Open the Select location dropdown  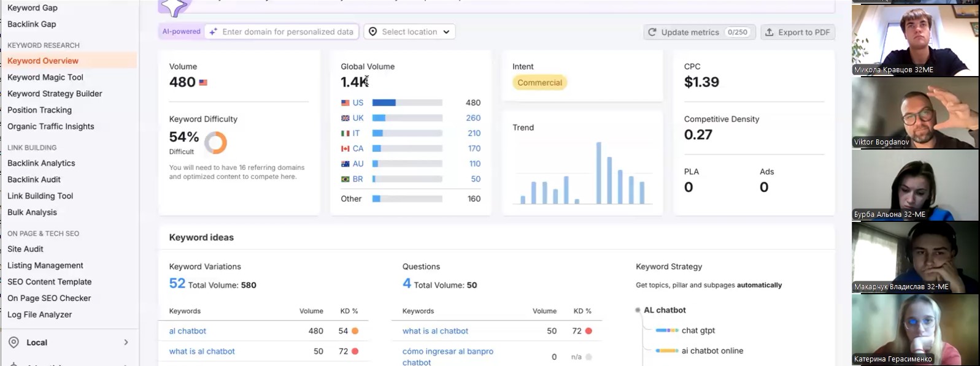tap(410, 32)
